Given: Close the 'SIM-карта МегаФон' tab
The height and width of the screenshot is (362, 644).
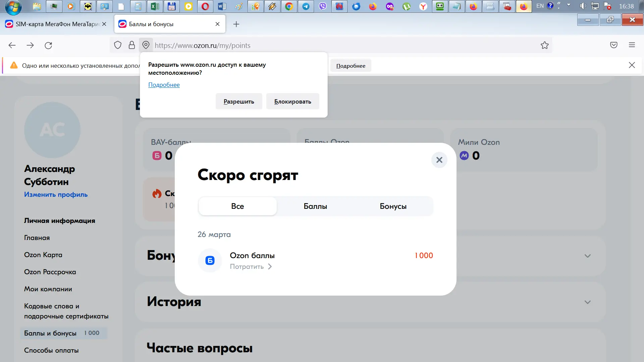Looking at the screenshot, I should [x=104, y=24].
